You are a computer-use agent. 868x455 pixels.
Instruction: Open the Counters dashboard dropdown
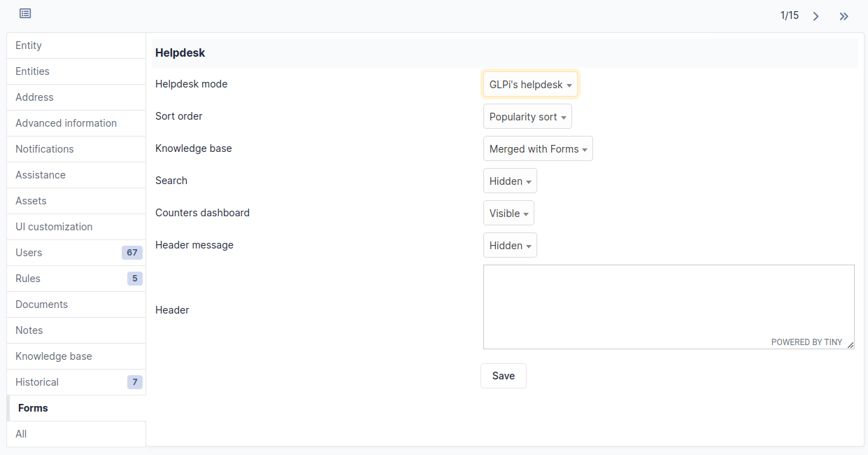pos(508,213)
